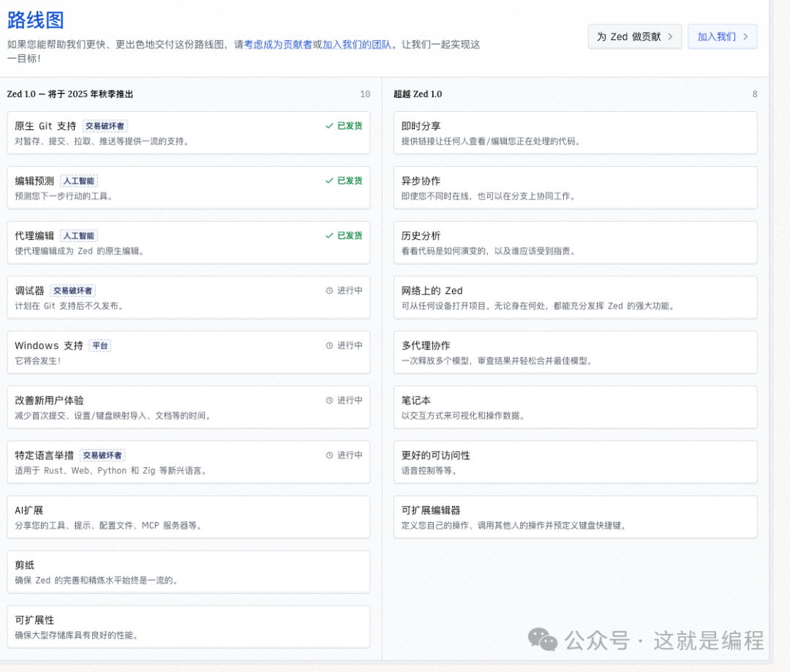Select the '改善新用户体验' card title

pos(50,401)
